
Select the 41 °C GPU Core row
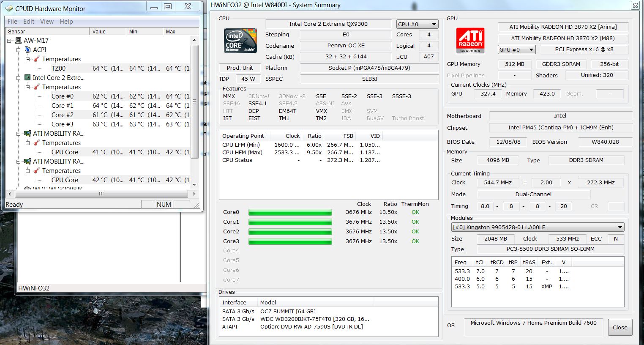click(120, 152)
